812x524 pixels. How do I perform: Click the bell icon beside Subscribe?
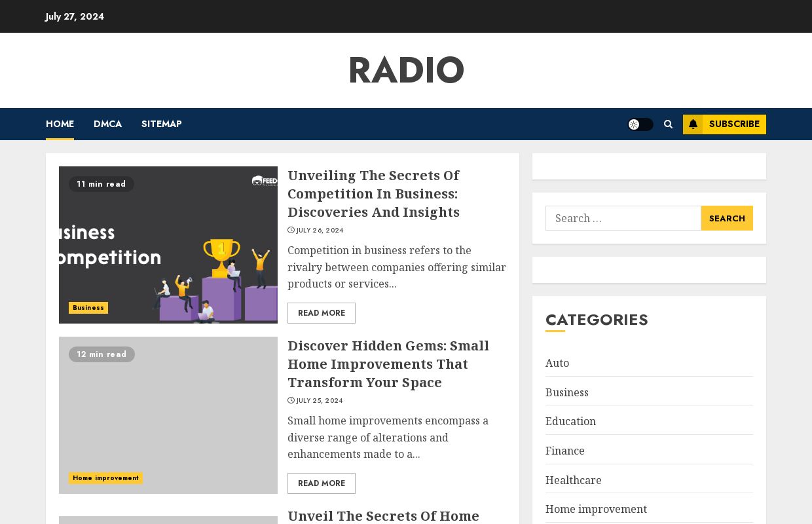tap(693, 124)
